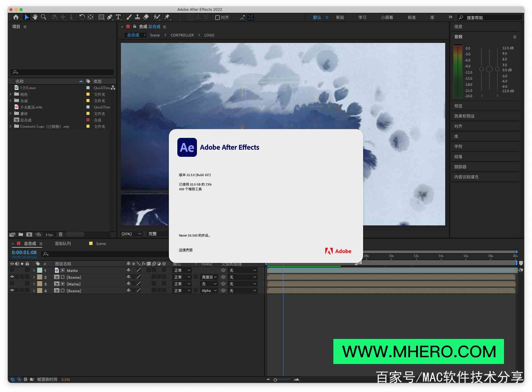Click the Home icon in toolbar
Viewport: 532px width, 392px height.
16,17
